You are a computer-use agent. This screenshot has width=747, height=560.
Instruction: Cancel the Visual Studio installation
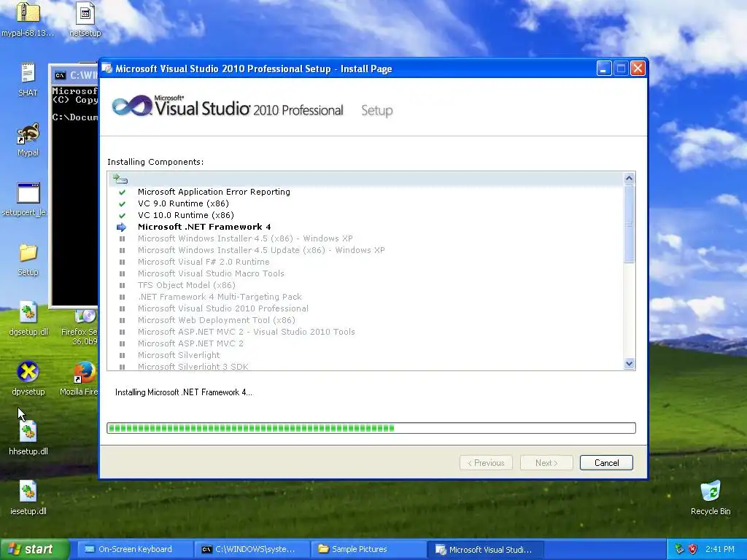(606, 463)
